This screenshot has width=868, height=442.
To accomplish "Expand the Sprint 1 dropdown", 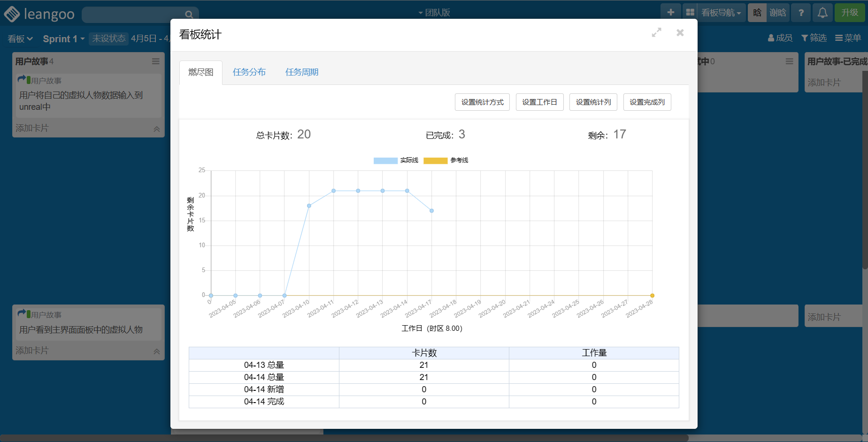I will click(x=64, y=39).
